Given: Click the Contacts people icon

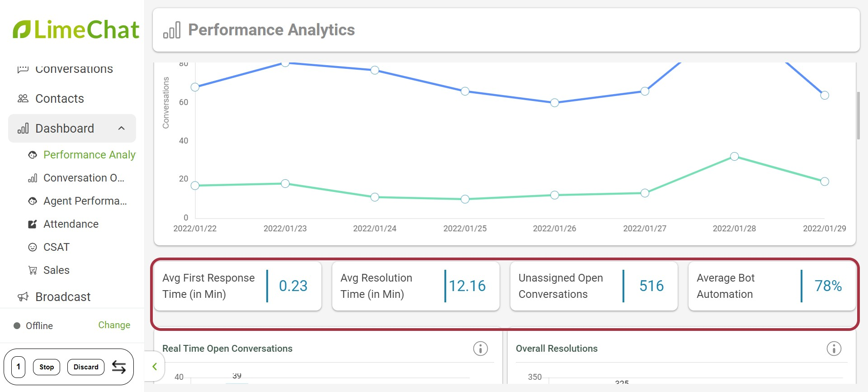Looking at the screenshot, I should (x=23, y=99).
